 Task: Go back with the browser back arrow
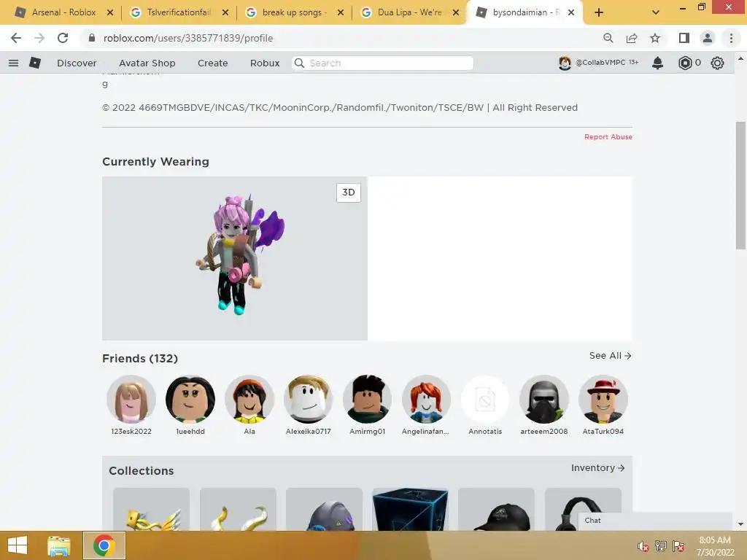coord(16,38)
